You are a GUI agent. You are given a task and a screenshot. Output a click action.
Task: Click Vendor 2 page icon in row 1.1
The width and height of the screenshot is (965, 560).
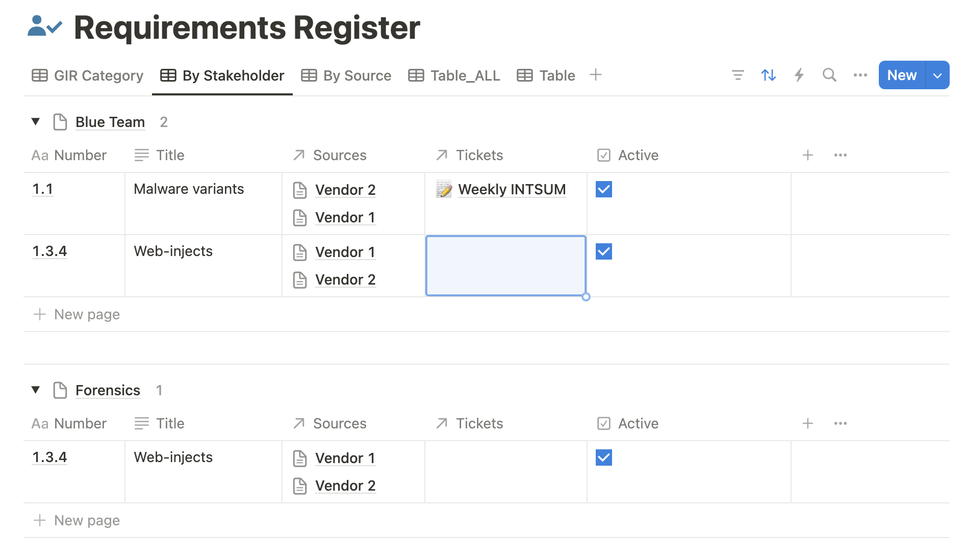[300, 190]
